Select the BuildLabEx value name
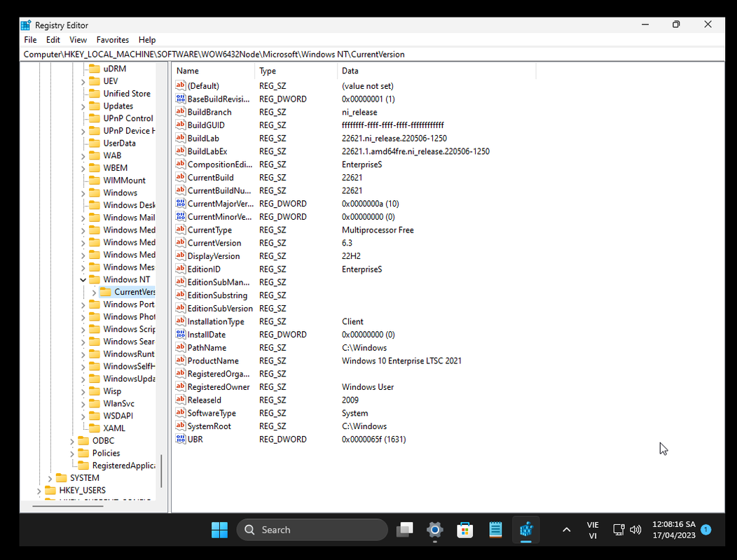 pyautogui.click(x=207, y=151)
